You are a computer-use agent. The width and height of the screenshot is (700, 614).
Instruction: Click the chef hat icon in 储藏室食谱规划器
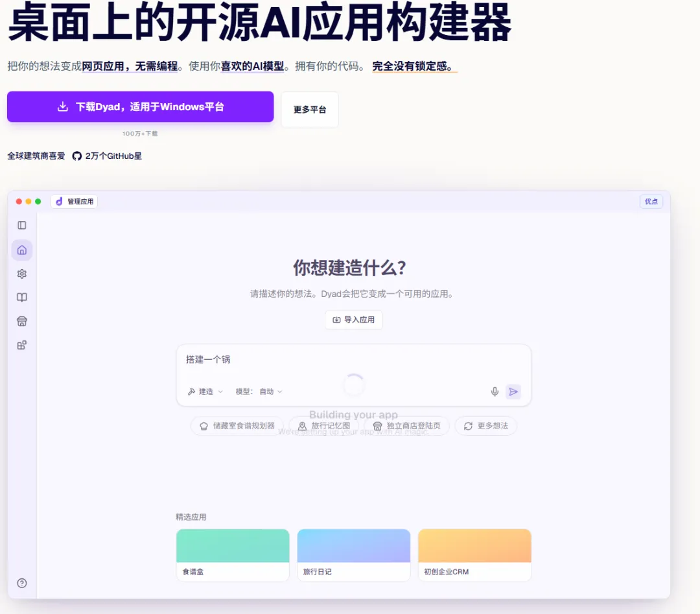[x=204, y=426]
